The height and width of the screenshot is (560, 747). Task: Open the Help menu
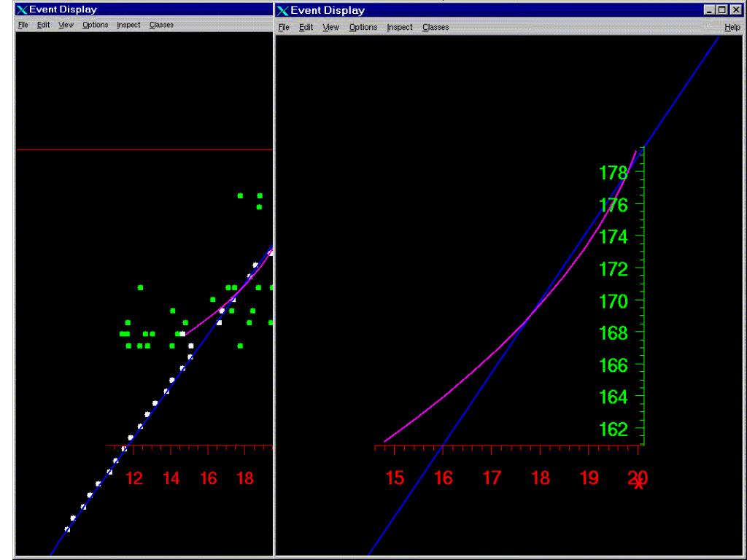coord(732,28)
